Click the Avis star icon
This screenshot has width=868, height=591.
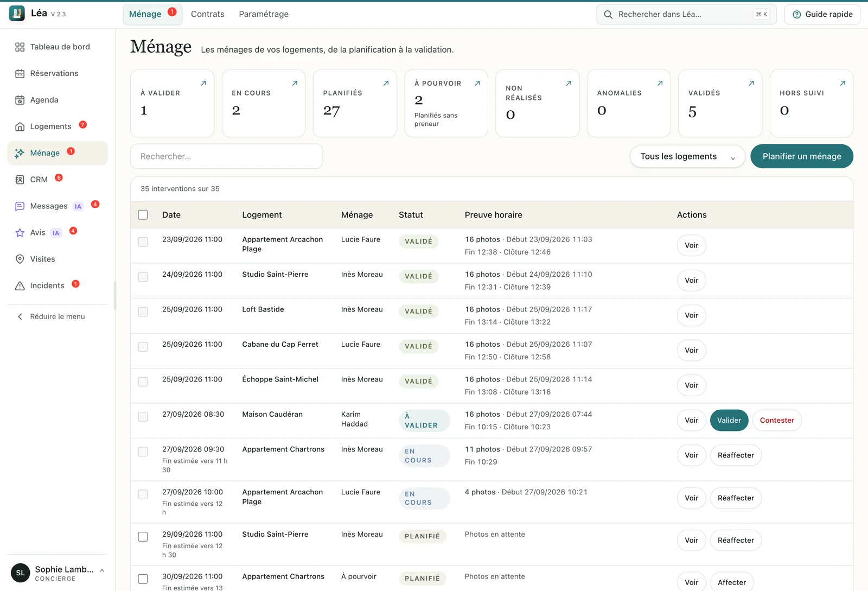tap(20, 233)
